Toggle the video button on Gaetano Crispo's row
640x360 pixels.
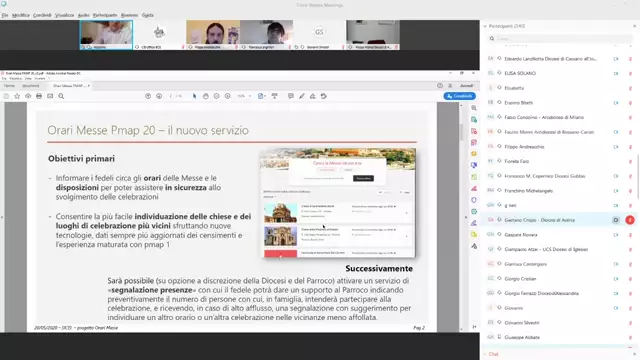616,220
